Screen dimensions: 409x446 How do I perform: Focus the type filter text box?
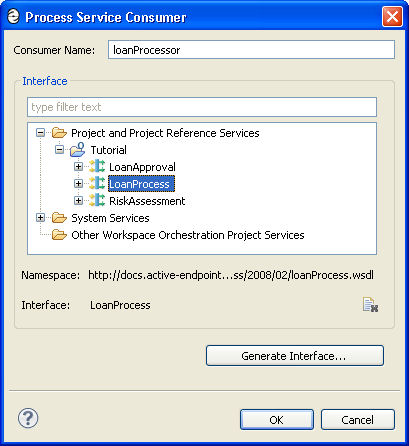[x=202, y=107]
